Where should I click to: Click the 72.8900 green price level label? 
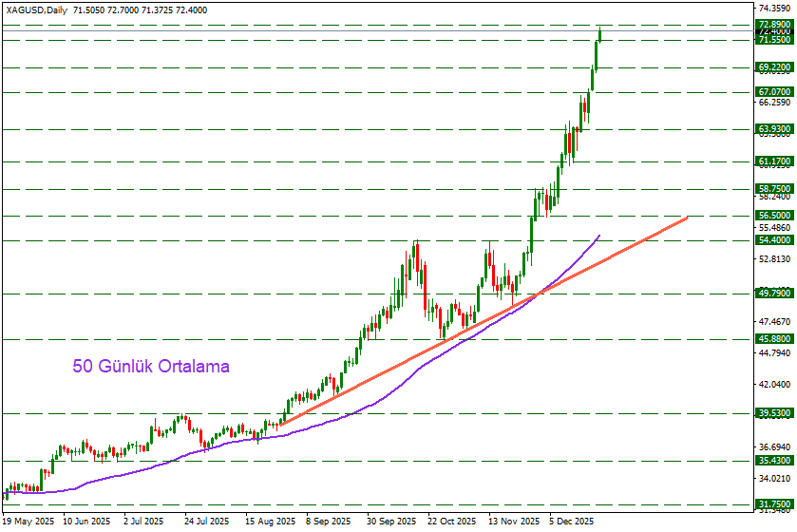pos(774,24)
